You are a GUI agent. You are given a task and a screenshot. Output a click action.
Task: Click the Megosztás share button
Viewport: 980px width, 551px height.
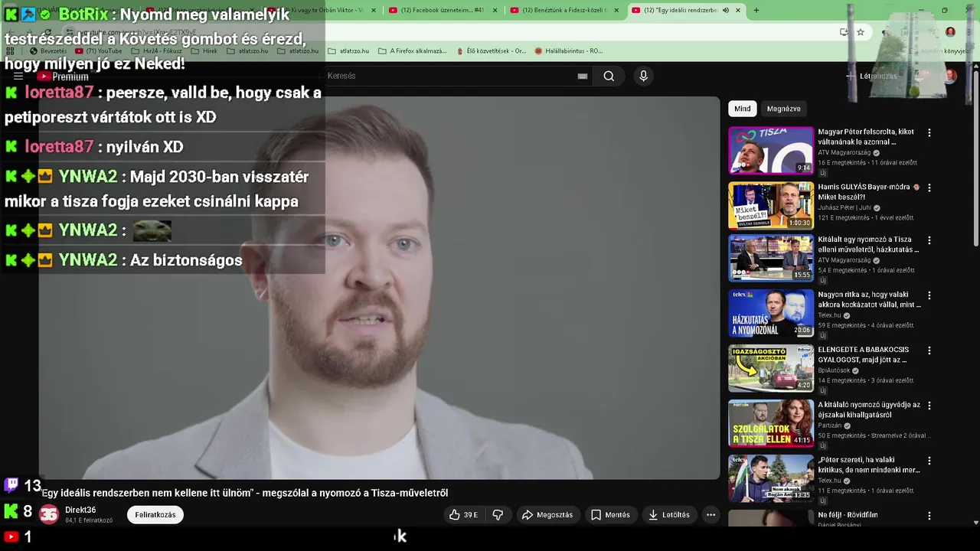pos(547,515)
